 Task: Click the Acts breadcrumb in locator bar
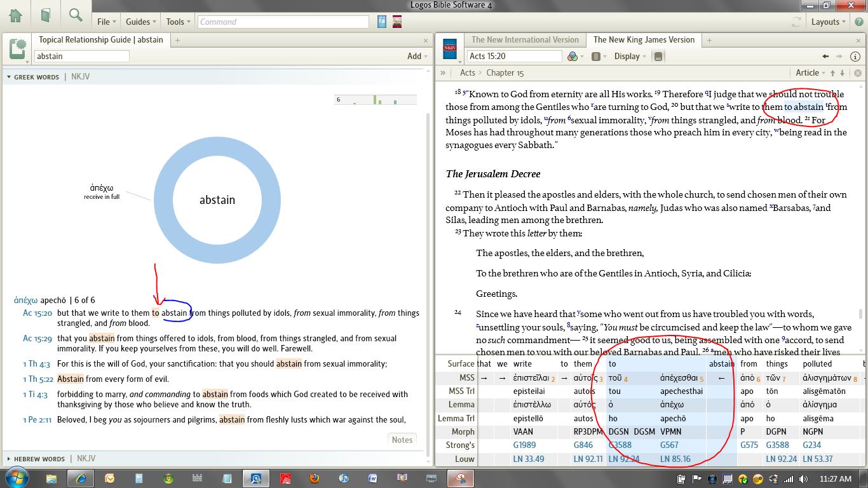pos(468,72)
